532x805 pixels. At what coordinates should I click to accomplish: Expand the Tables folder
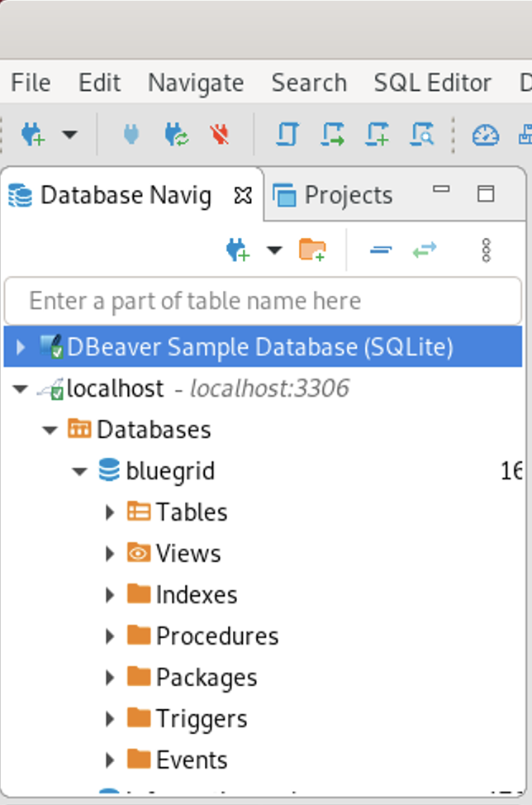pos(109,512)
